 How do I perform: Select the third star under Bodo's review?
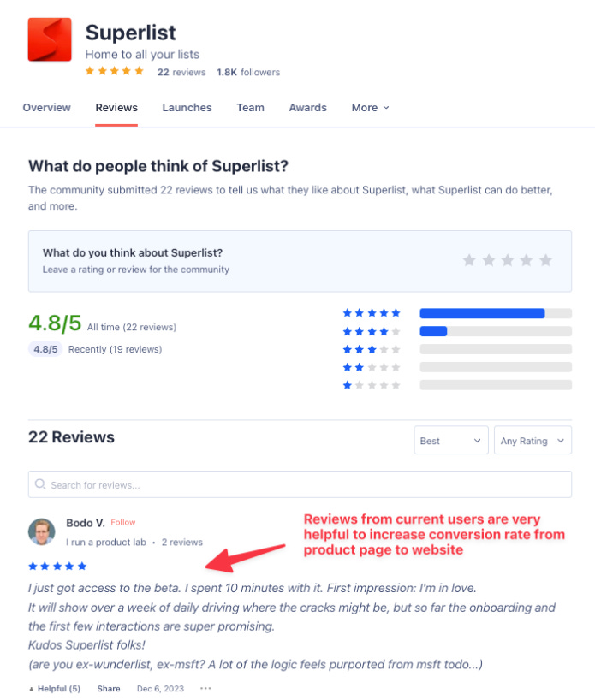pyautogui.click(x=57, y=566)
